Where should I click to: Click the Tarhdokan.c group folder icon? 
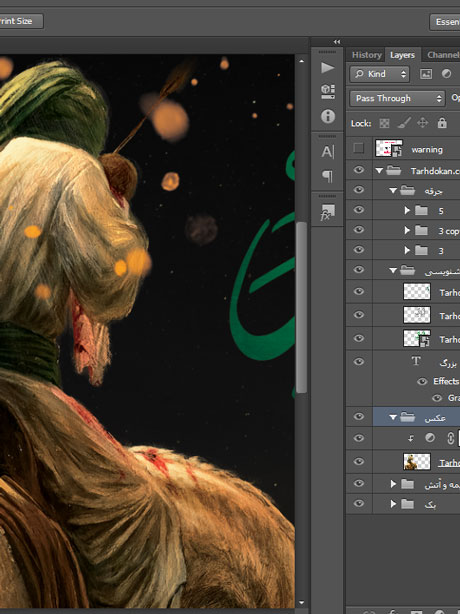pyautogui.click(x=393, y=170)
